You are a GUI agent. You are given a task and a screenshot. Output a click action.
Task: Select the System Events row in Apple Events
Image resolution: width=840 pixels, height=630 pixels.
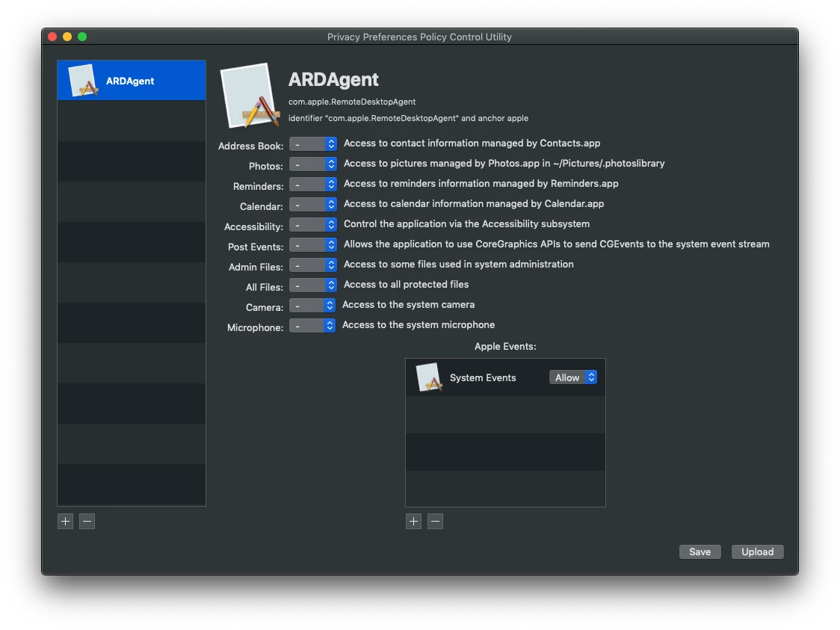(505, 377)
